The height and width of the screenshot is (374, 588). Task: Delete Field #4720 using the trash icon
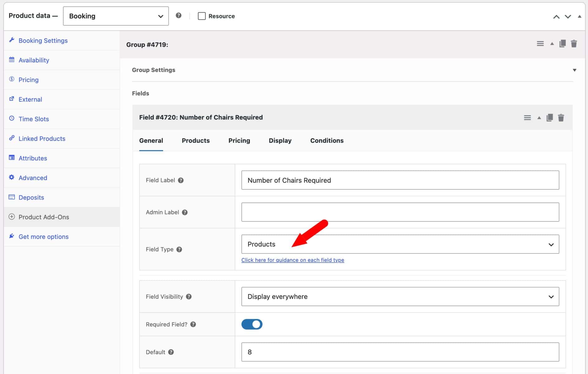click(561, 117)
